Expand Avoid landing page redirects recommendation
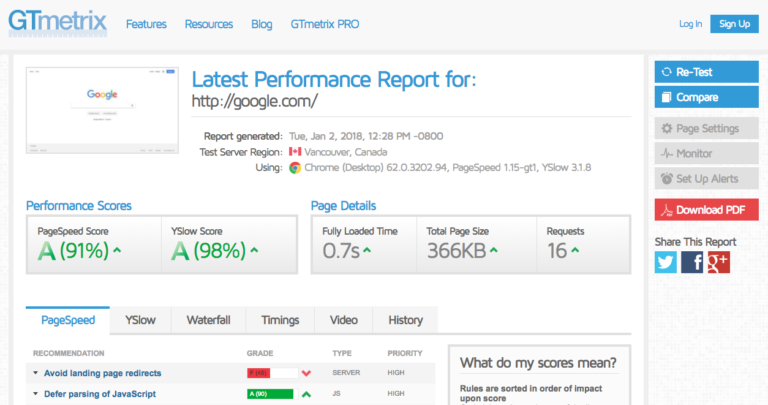The image size is (768, 405). [x=102, y=373]
